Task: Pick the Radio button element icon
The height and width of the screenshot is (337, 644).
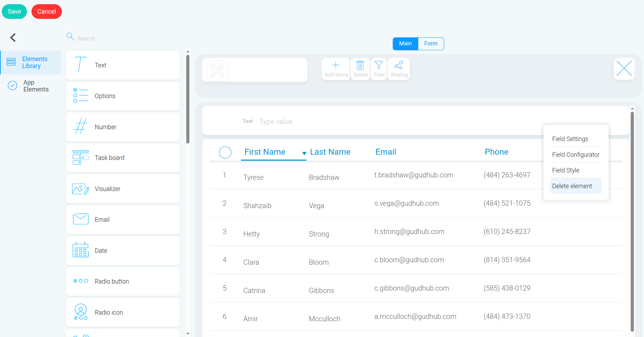Action: point(81,281)
